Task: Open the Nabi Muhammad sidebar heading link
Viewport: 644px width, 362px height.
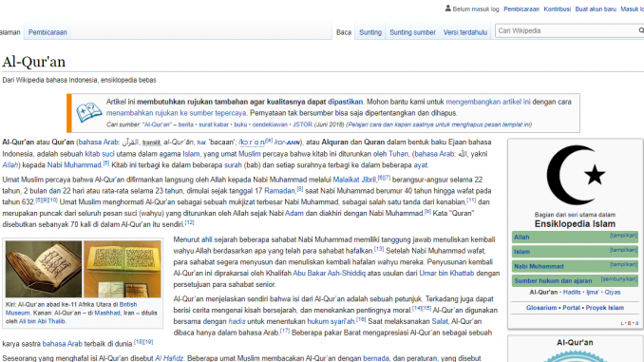Action: [539, 266]
